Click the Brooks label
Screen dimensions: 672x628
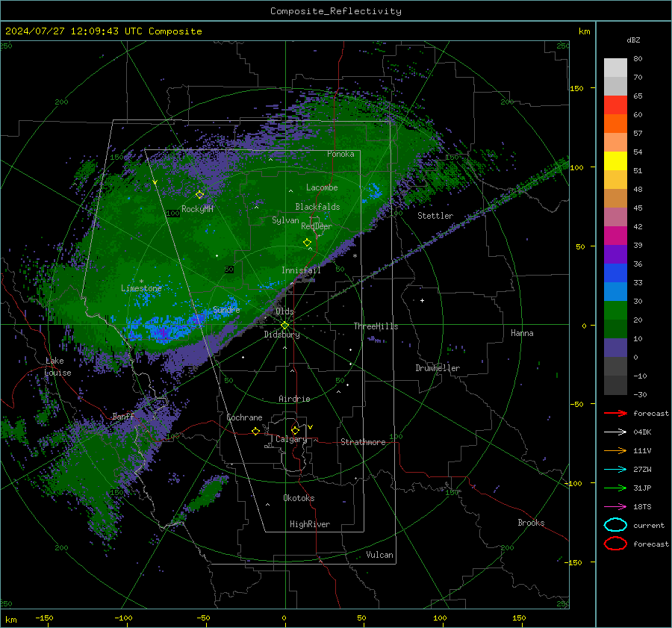point(531,523)
